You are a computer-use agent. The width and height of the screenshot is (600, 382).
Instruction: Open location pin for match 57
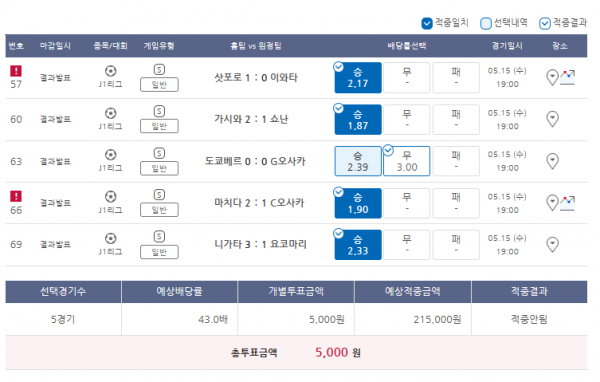pos(552,78)
